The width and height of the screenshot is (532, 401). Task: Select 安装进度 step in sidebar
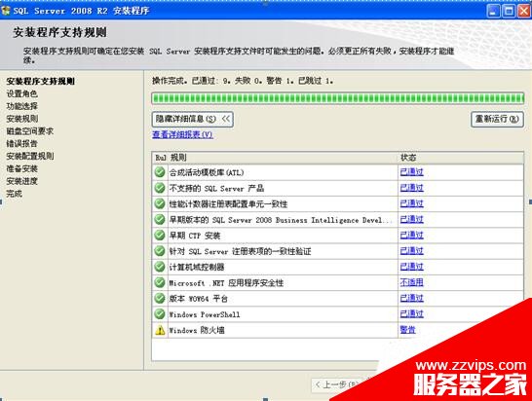click(21, 181)
